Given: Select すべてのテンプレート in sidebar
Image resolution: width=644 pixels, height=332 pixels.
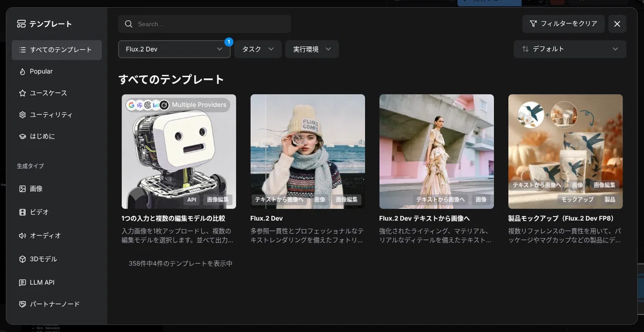Looking at the screenshot, I should [57, 50].
